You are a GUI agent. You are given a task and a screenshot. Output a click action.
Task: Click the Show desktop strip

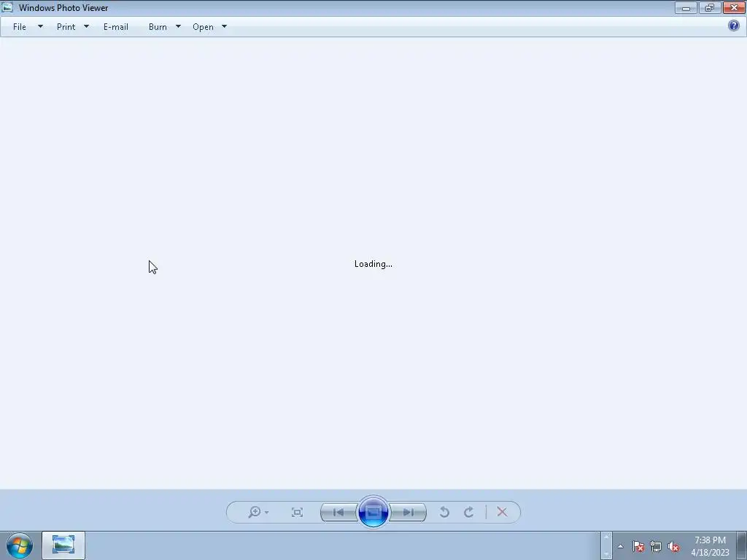[x=742, y=545]
